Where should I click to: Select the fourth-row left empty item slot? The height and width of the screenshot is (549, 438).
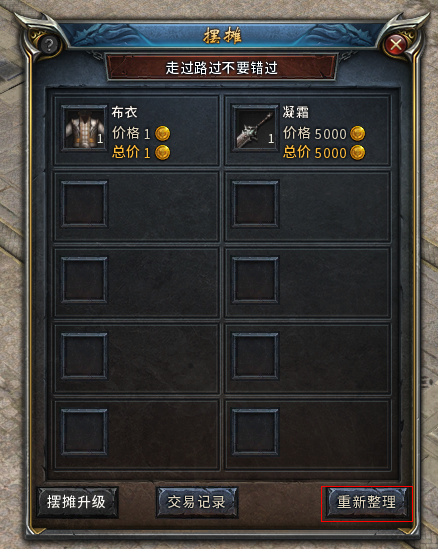pos(84,356)
